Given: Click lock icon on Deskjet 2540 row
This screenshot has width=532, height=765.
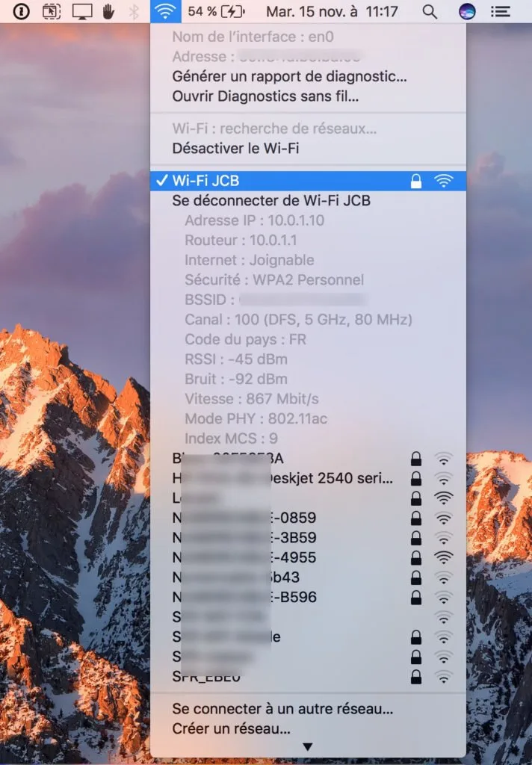Looking at the screenshot, I should click(416, 479).
